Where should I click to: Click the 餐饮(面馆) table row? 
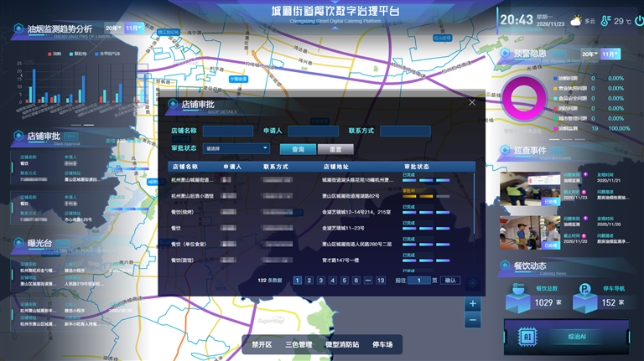(x=320, y=260)
